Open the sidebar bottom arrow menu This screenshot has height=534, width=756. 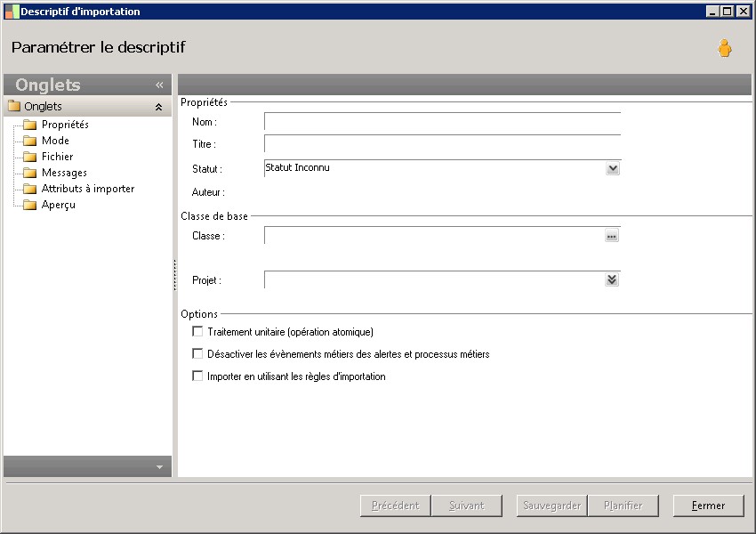pos(159,467)
